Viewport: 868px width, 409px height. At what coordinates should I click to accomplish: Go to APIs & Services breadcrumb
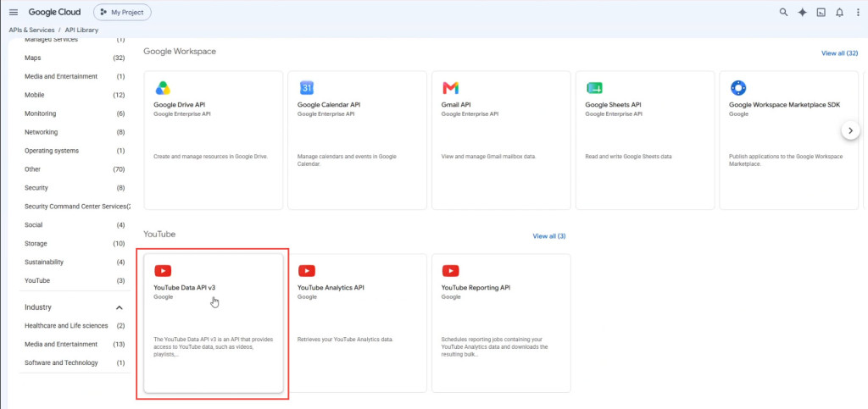click(31, 30)
